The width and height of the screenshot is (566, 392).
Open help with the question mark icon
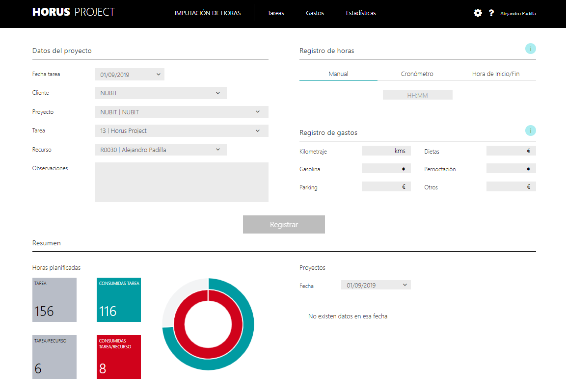pos(491,13)
